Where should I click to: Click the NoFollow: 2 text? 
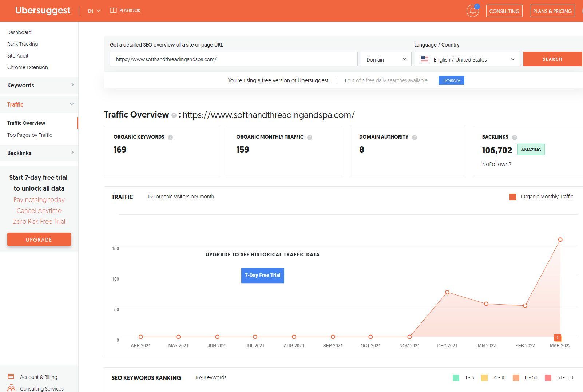[496, 164]
